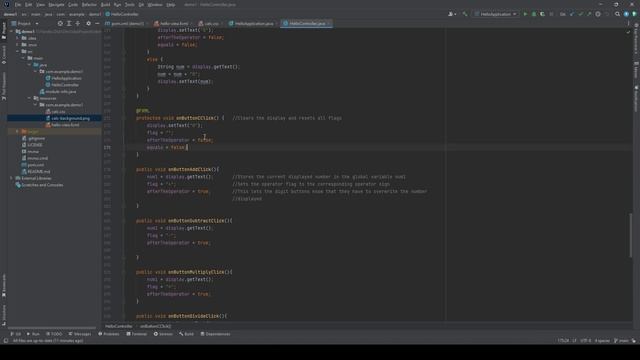Click Scratches and Consoles in project tree
The height and width of the screenshot is (360, 640).
click(x=39, y=185)
